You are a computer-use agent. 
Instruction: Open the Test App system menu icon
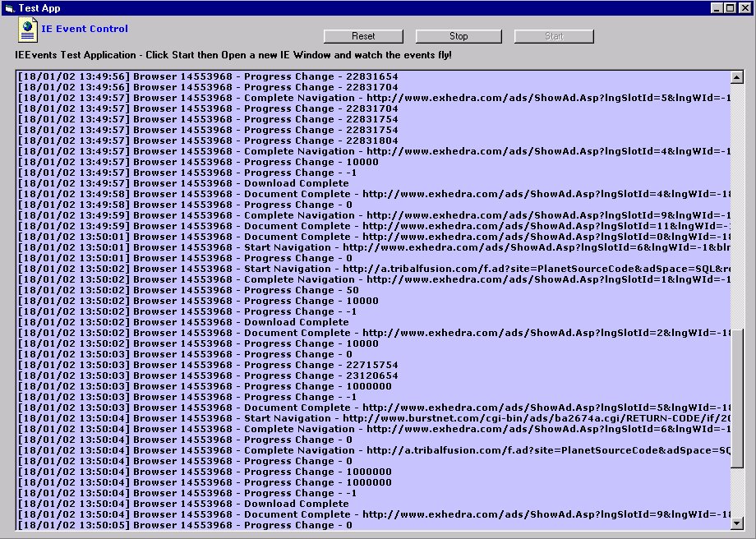(x=8, y=8)
